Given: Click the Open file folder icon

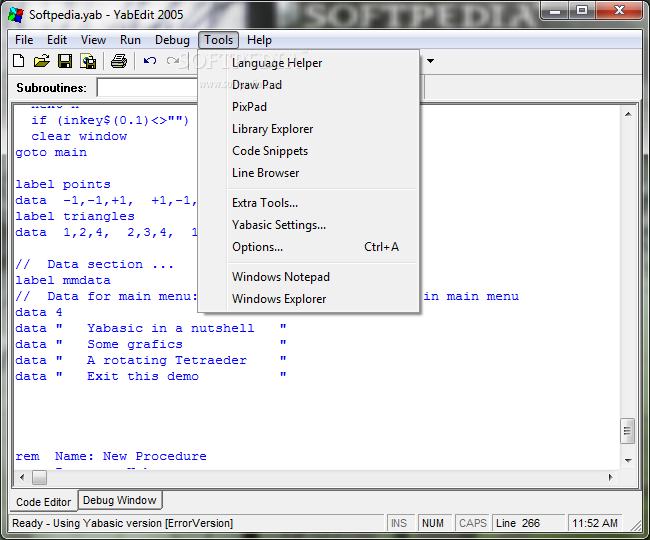Looking at the screenshot, I should click(41, 61).
